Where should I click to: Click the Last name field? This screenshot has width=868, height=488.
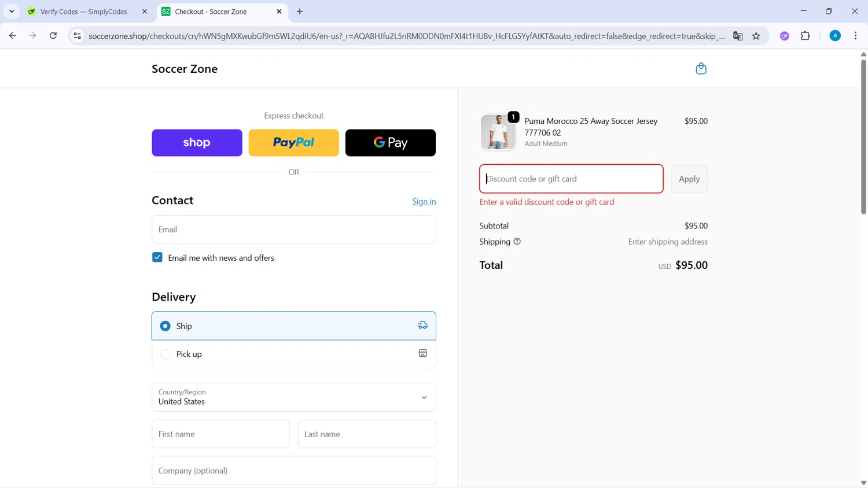[367, 434]
